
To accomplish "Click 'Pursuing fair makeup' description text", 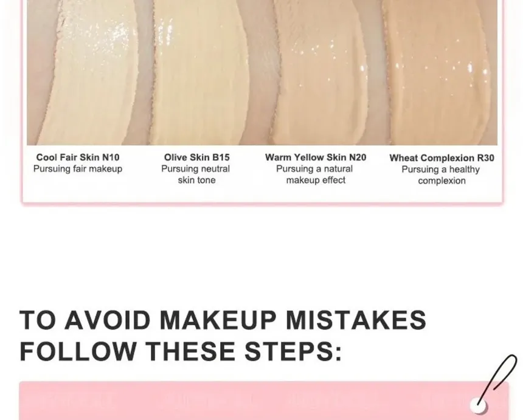I will tap(78, 169).
